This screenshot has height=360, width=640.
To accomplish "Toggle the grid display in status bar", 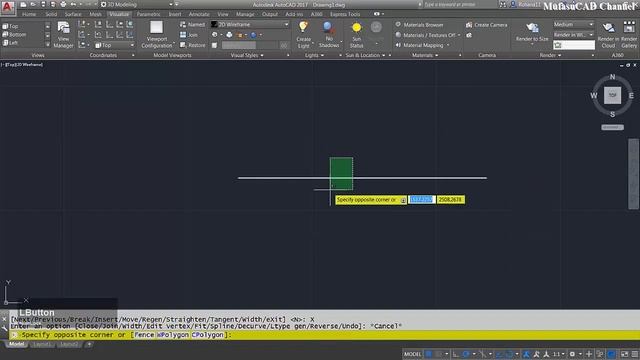I will [429, 354].
